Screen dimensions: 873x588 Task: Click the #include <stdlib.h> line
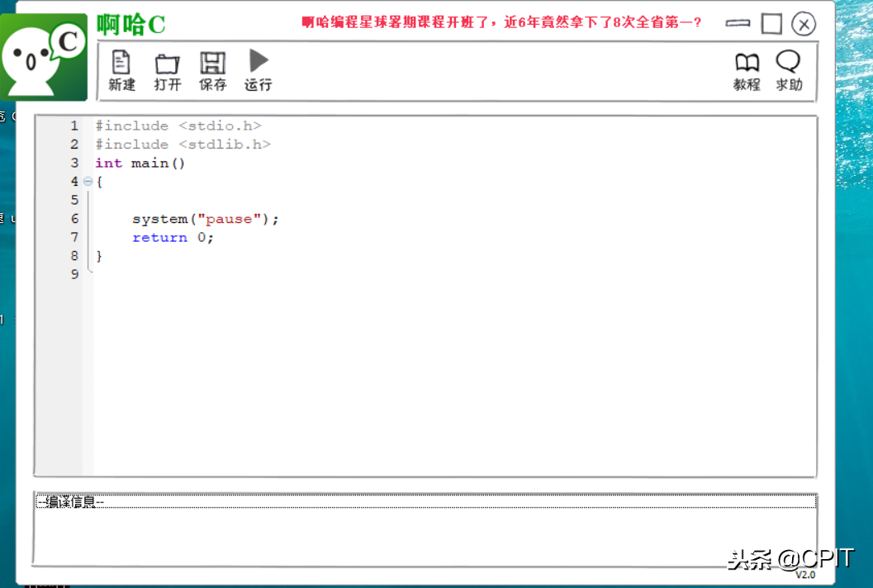(183, 145)
